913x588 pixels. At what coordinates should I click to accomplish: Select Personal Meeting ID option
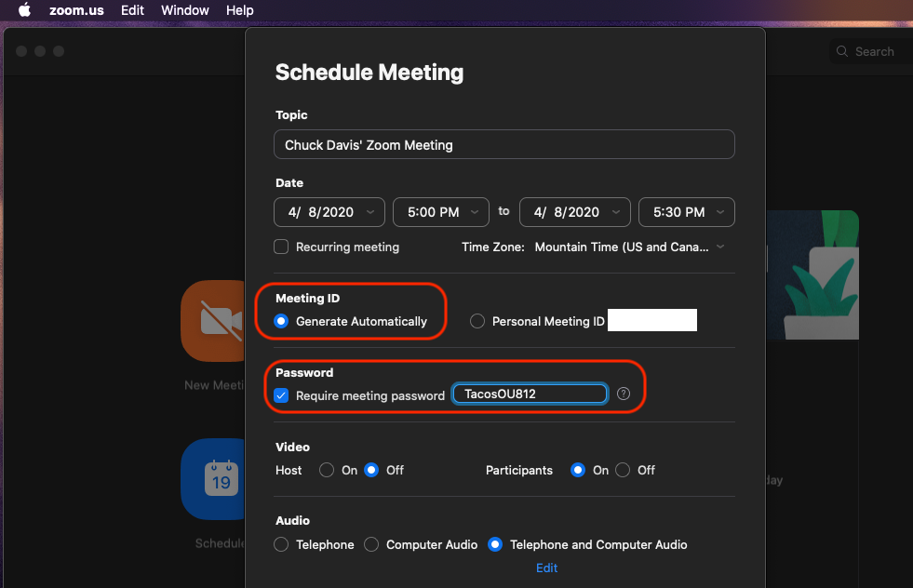coord(477,321)
